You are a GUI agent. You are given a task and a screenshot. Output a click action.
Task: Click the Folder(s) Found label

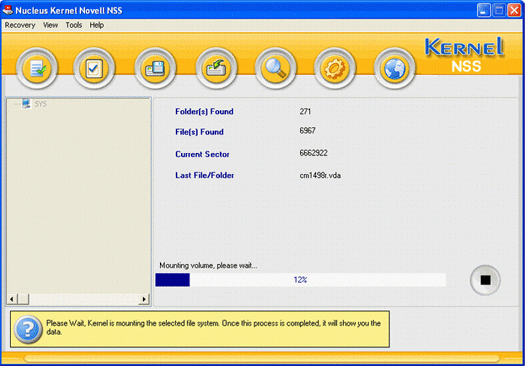click(x=204, y=112)
